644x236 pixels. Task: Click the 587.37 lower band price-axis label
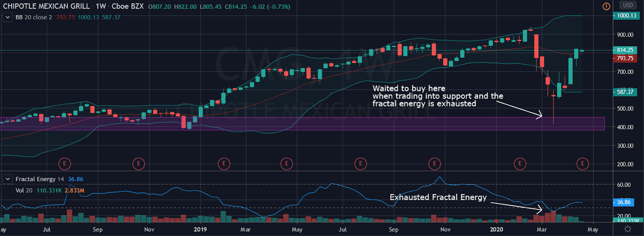624,92
